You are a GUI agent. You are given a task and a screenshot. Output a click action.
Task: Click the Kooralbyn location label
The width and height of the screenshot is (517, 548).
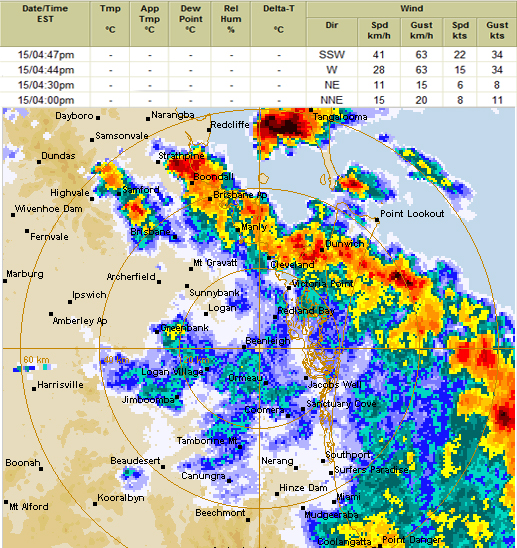coord(121,498)
